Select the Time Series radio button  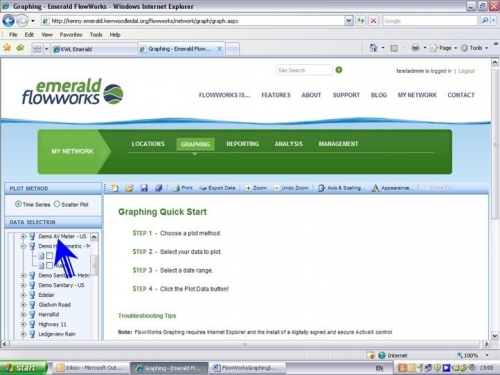click(x=18, y=204)
